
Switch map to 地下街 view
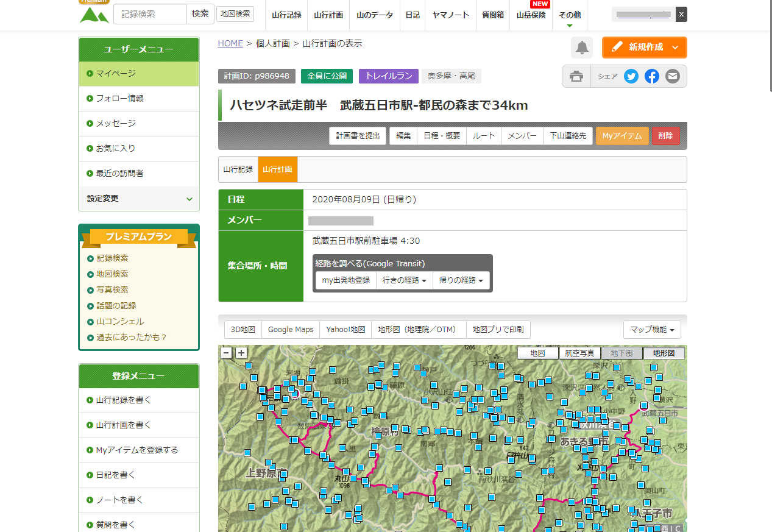click(621, 353)
